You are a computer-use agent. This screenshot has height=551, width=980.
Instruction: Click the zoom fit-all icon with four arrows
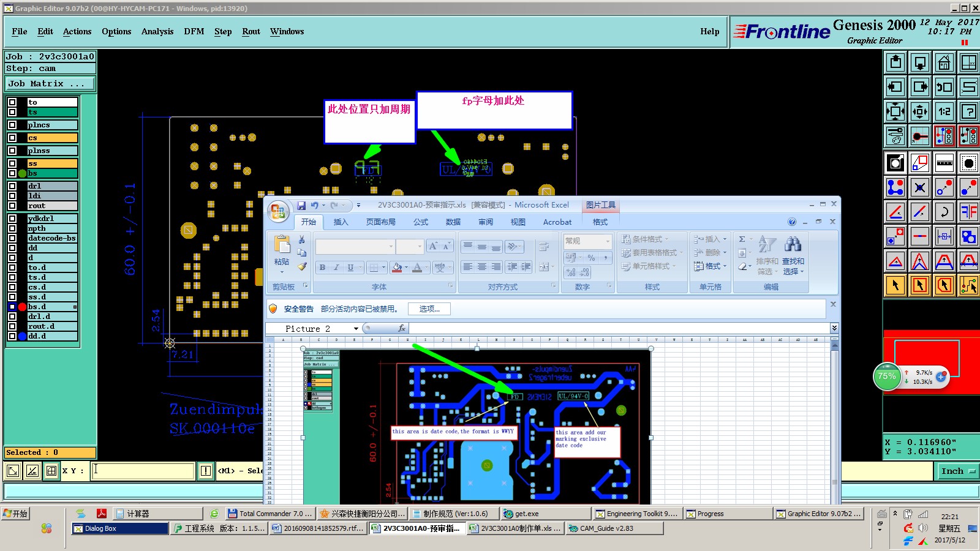tap(895, 111)
